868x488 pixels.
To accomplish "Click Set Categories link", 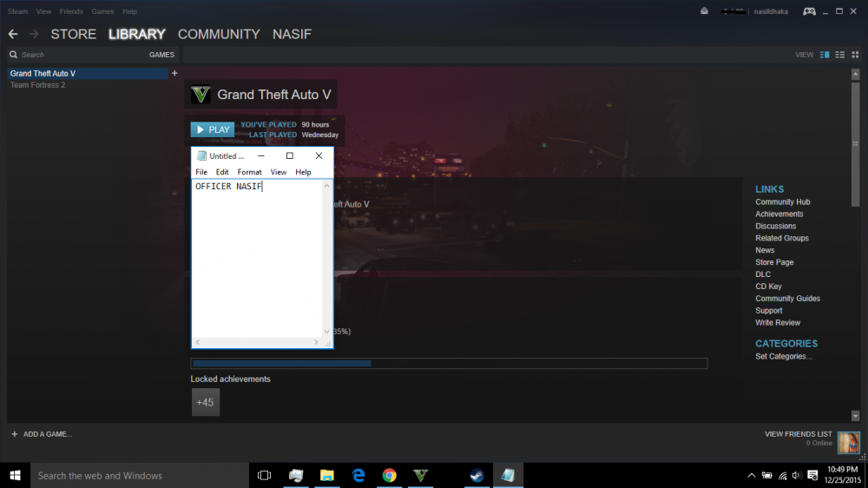I will tap(783, 357).
